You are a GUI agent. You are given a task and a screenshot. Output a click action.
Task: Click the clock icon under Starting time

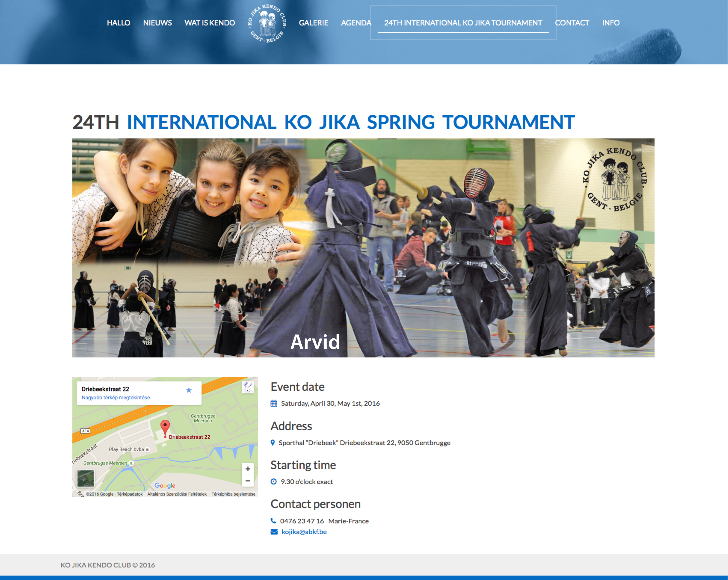273,481
